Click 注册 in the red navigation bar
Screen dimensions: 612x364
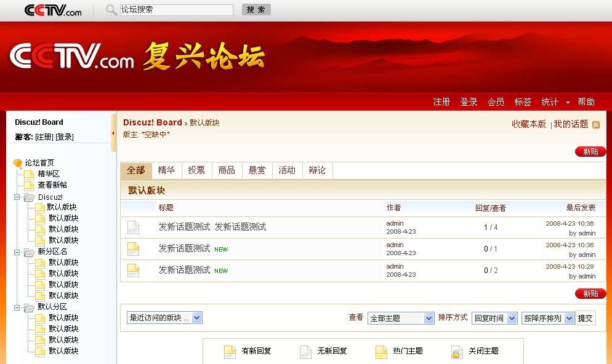pyautogui.click(x=441, y=102)
